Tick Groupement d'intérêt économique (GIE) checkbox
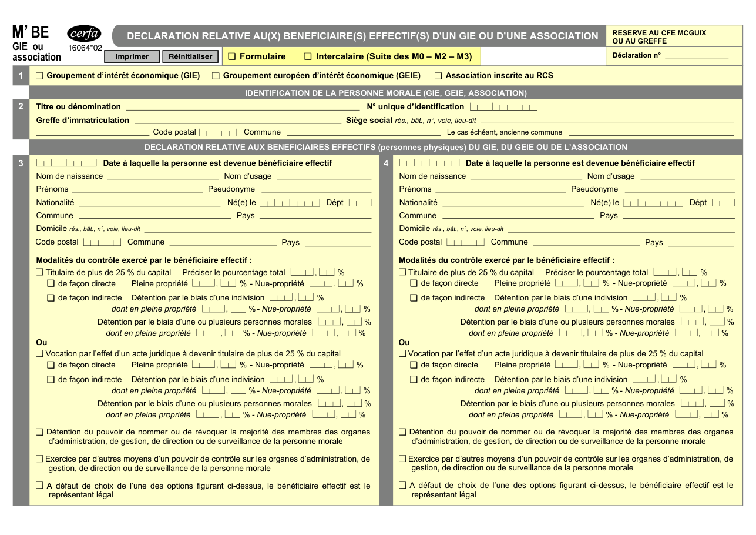The image size is (756, 535). (x=39, y=76)
